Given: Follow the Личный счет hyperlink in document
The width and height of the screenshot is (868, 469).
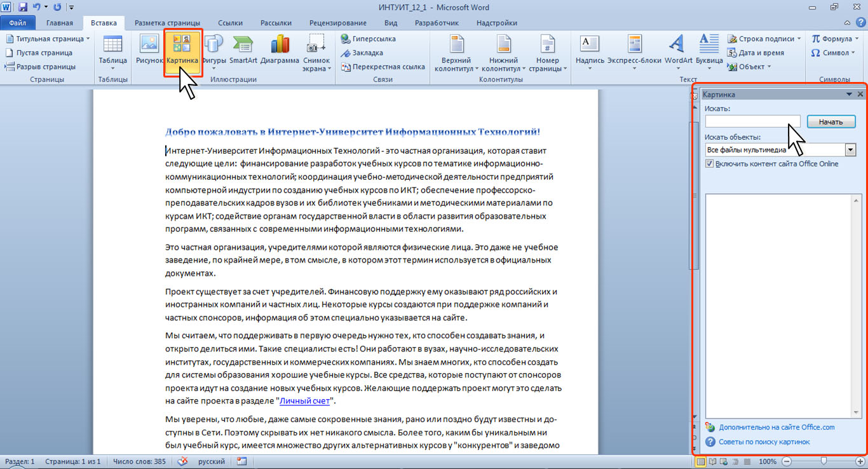Looking at the screenshot, I should [x=304, y=401].
